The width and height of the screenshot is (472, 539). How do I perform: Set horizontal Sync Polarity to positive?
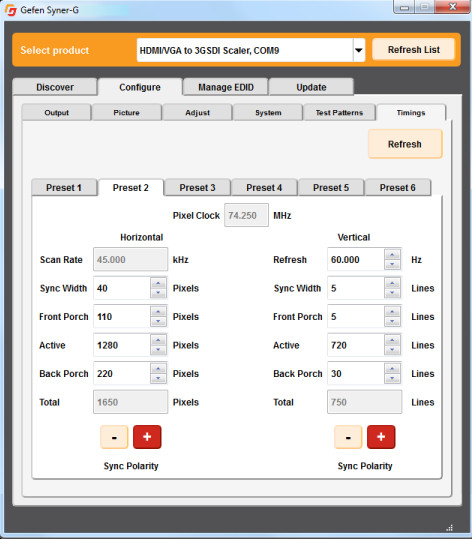[147, 437]
